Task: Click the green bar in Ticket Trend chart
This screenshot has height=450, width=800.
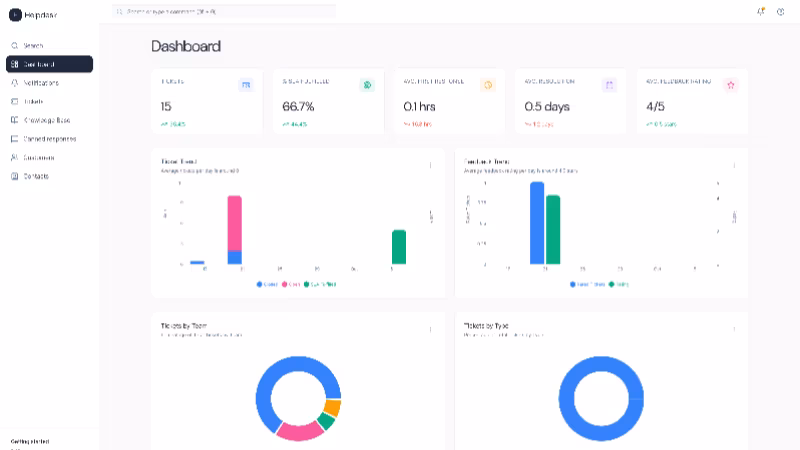Action: [x=399, y=247]
